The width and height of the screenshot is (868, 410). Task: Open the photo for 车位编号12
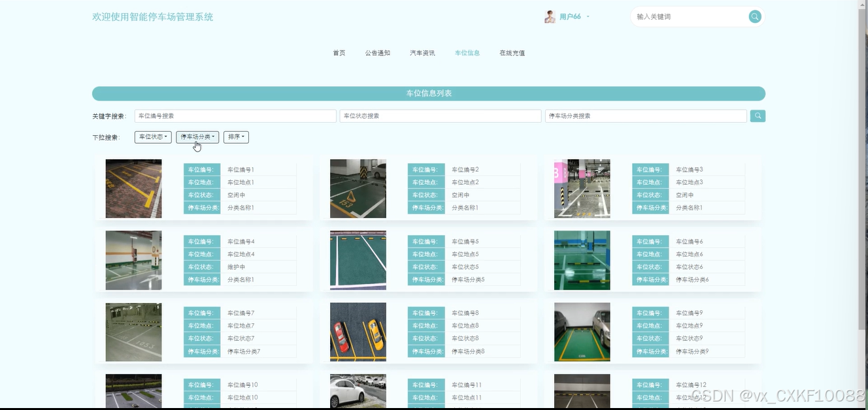tap(582, 391)
